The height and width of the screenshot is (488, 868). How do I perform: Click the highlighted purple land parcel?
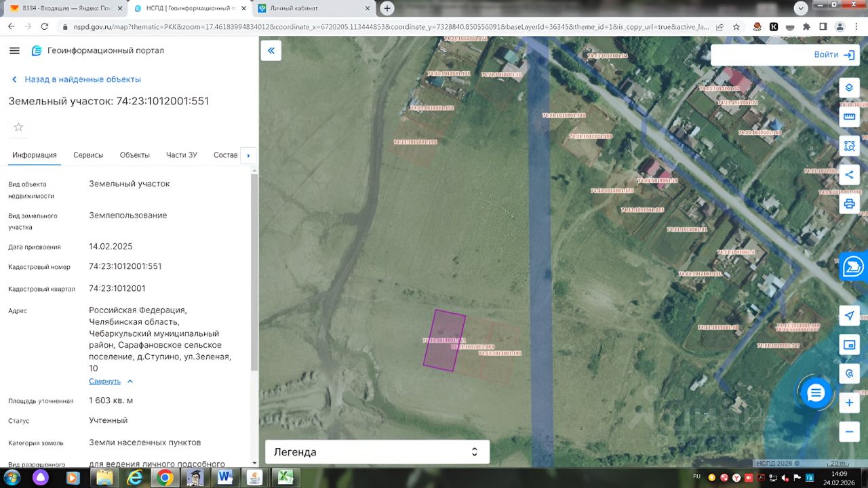pos(444,340)
